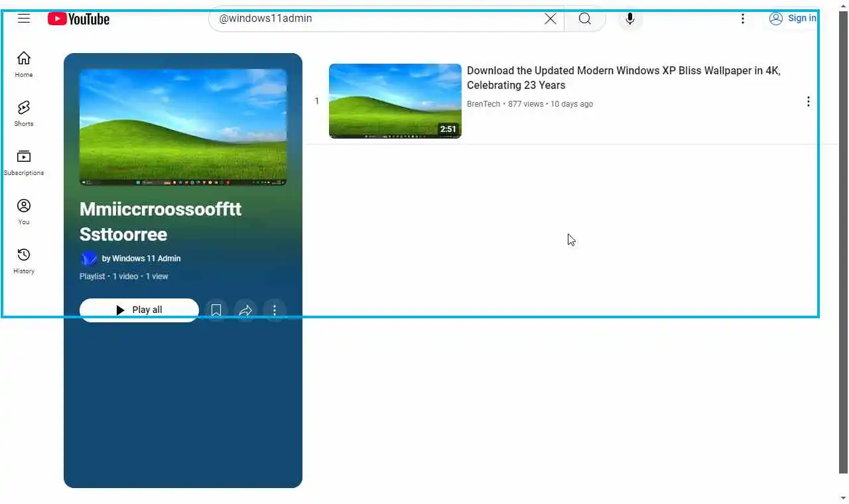Open the 'by Windows 11 Admin' channel link
Viewport: 849px width, 504px height.
pyautogui.click(x=141, y=259)
